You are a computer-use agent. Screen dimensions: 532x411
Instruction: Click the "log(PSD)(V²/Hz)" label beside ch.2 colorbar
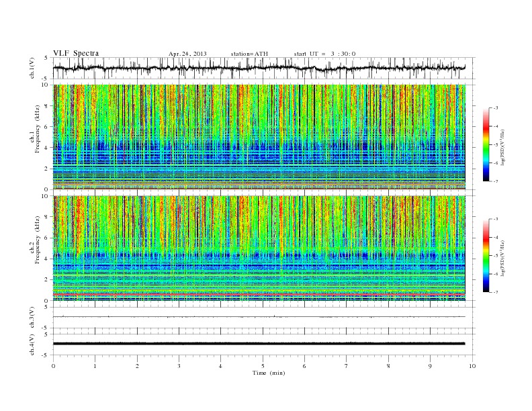click(x=502, y=258)
